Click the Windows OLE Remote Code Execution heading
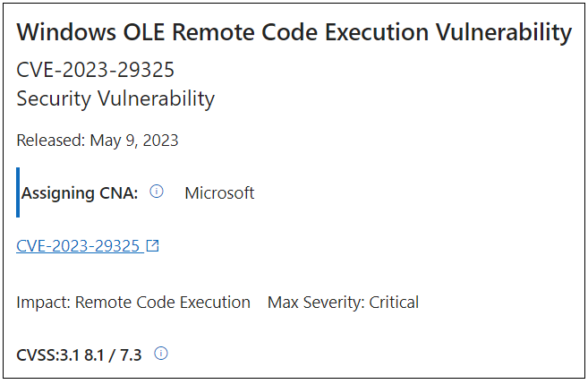Screen dimensions: 588x384 [x=294, y=32]
